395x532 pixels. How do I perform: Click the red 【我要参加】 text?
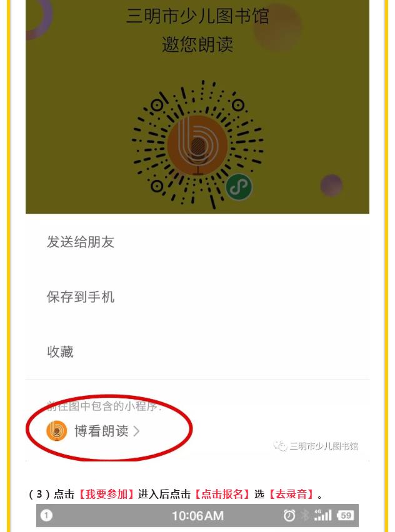coord(106,494)
